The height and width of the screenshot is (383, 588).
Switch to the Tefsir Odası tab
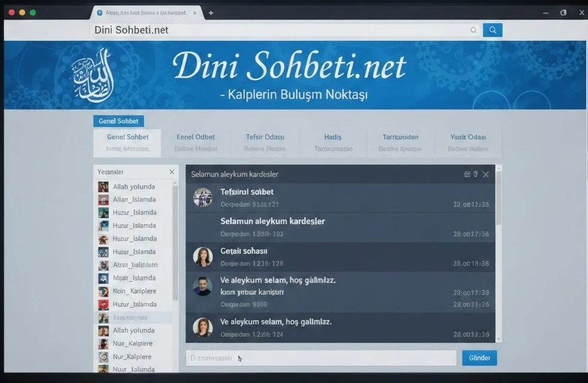(265, 137)
